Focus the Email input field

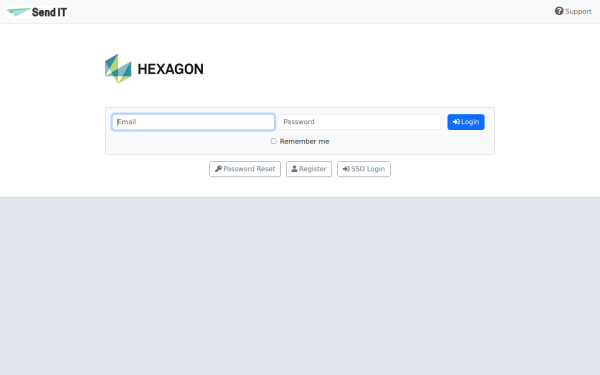193,122
